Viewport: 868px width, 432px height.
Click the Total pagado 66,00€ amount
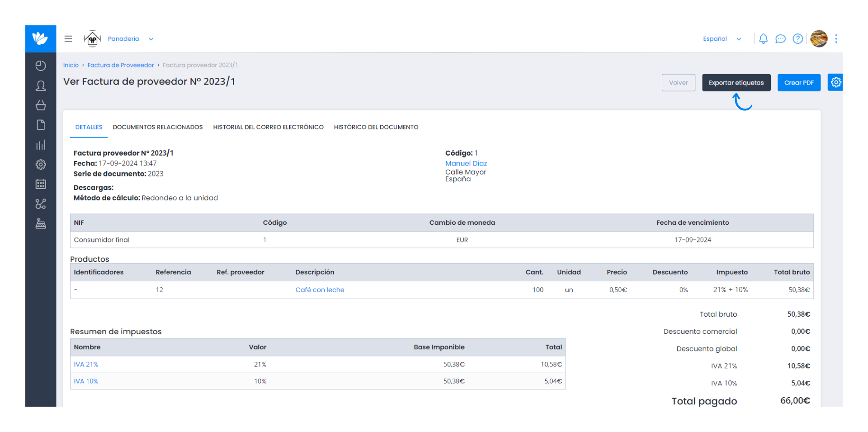click(795, 401)
